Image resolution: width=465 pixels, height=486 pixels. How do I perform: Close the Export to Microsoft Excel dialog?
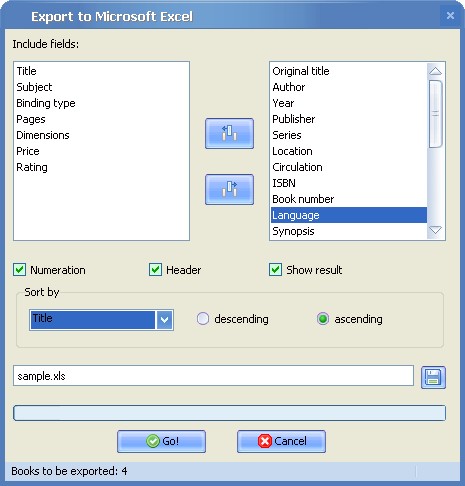click(450, 15)
